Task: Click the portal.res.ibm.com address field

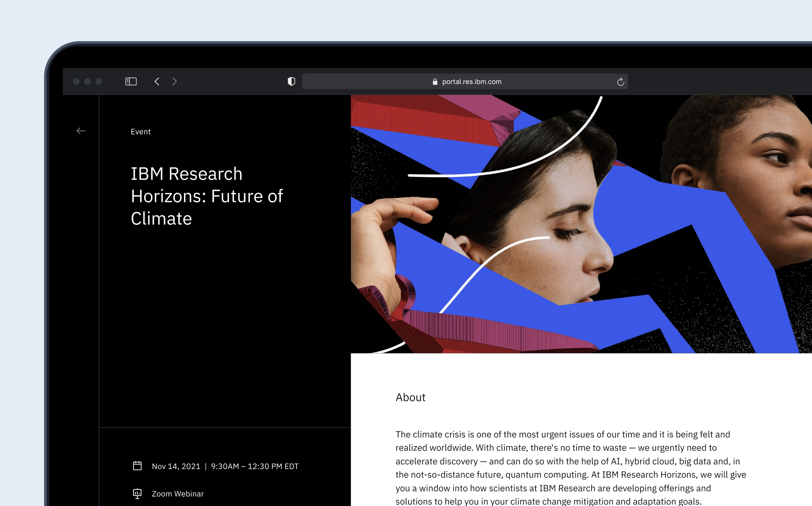Action: tap(465, 81)
